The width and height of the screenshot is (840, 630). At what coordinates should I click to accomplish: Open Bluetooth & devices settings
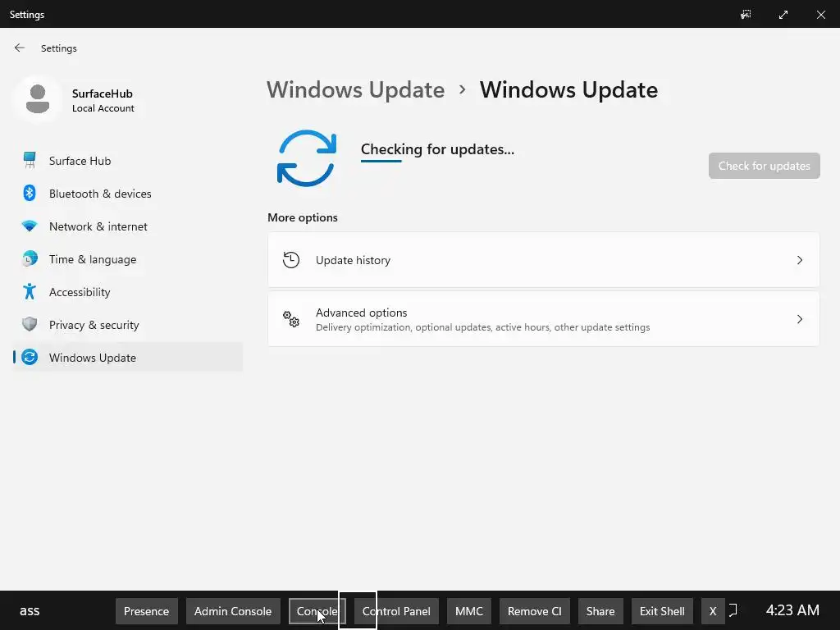127,194
